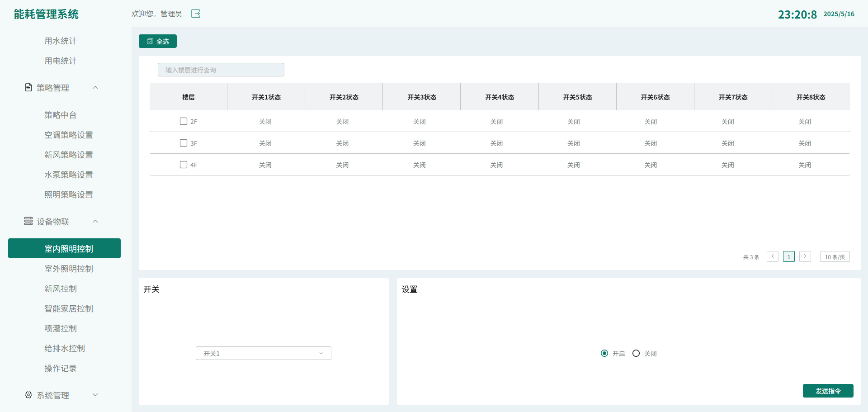Navigate to 空调策略设置 menu item

coord(69,135)
